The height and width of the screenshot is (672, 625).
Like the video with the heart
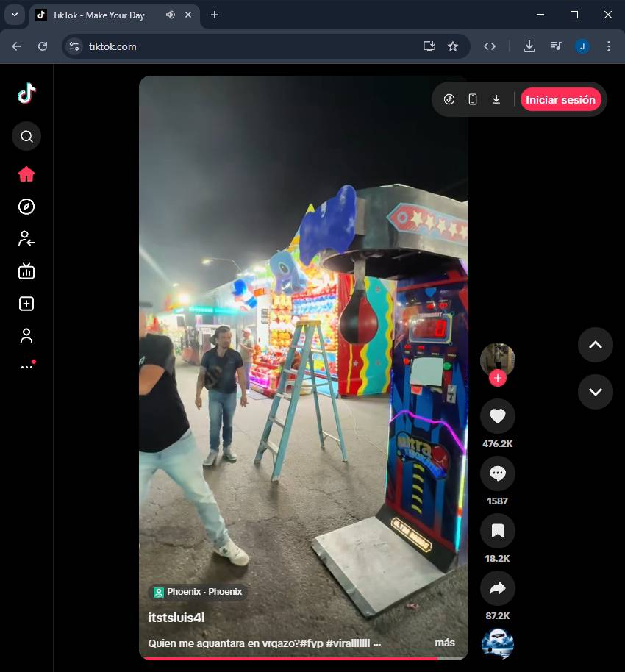pos(497,416)
